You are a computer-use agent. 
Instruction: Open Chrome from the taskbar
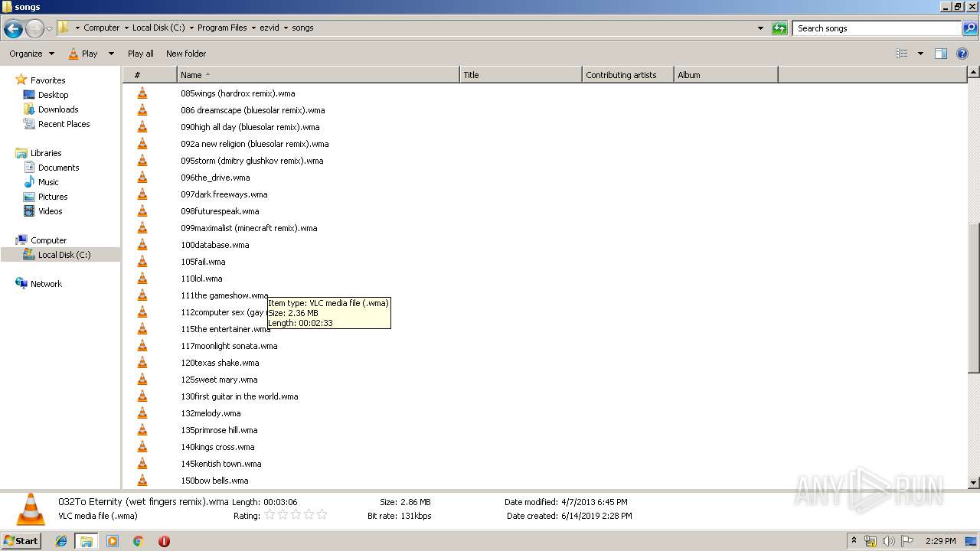138,541
